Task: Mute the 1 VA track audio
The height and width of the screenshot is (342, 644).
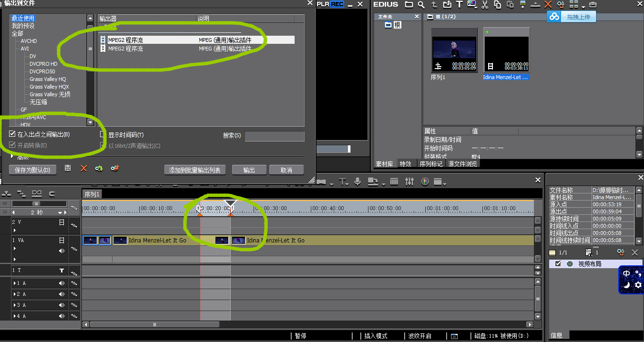Action: [x=61, y=251]
